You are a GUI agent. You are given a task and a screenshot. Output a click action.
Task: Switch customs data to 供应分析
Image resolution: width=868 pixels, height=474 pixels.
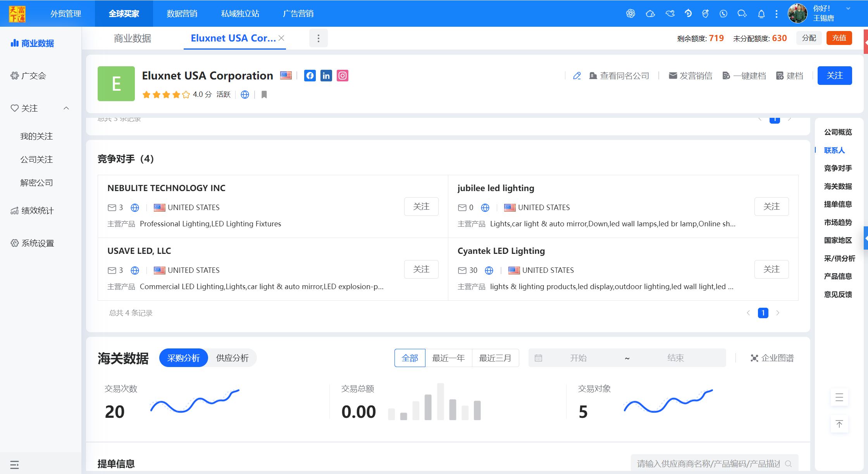click(232, 358)
